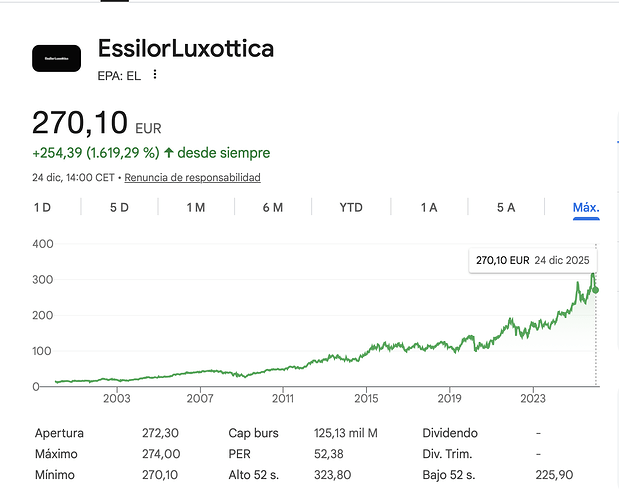The height and width of the screenshot is (499, 619).
Task: Click the chart line above the 2015 label
Action: coord(366,352)
